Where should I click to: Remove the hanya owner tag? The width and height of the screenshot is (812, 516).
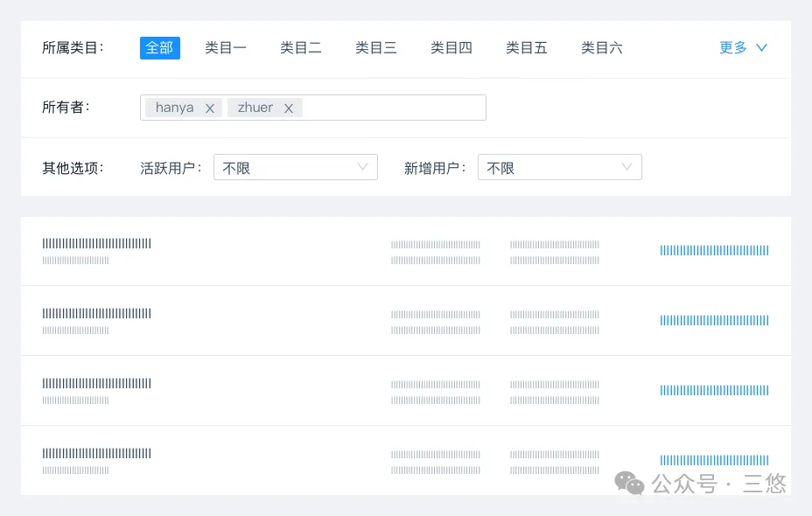pyautogui.click(x=209, y=107)
